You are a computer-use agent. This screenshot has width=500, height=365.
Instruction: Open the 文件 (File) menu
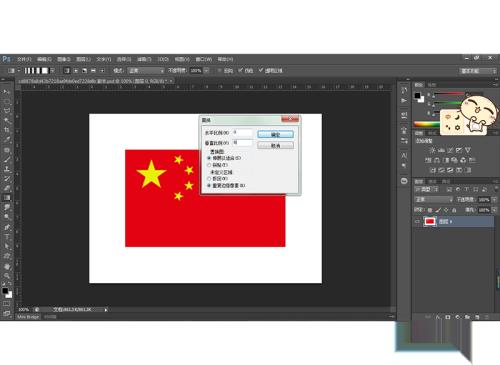24,59
